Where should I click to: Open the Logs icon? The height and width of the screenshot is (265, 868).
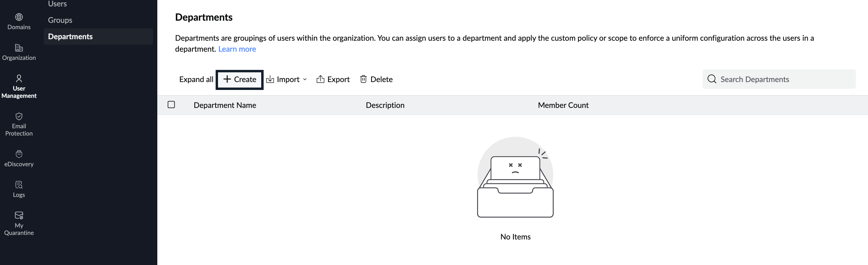[19, 185]
